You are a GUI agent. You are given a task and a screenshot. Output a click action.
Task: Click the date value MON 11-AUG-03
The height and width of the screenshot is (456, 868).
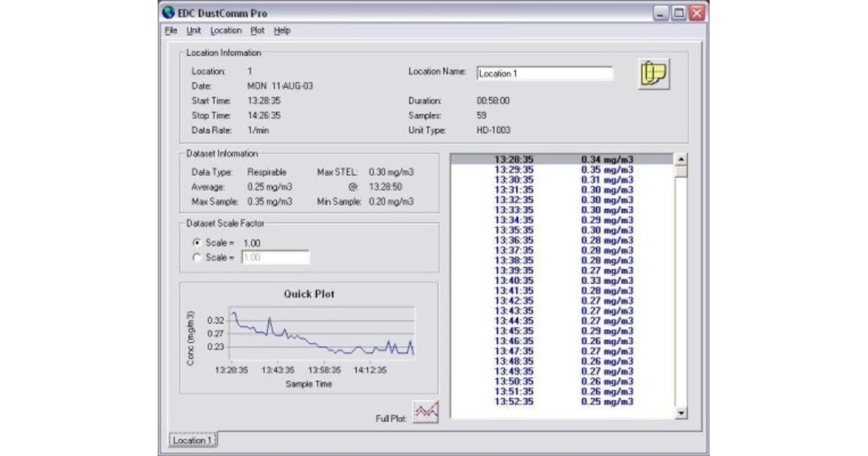tap(280, 86)
